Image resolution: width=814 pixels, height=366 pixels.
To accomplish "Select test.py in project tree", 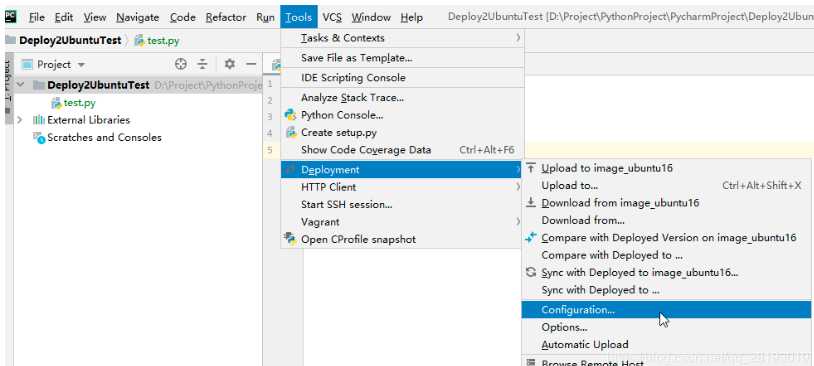I will (79, 103).
